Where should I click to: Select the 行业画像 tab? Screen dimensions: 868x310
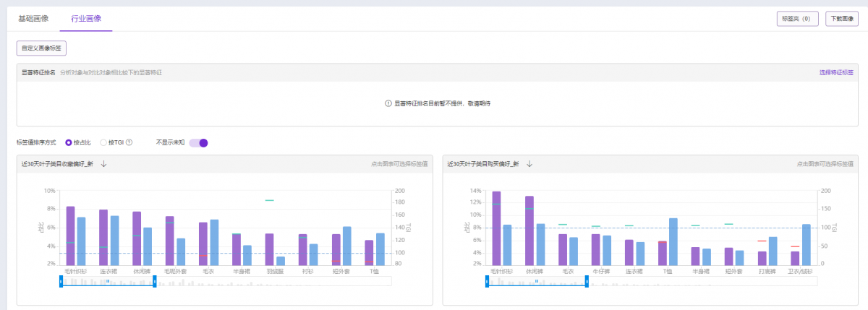[x=86, y=18]
